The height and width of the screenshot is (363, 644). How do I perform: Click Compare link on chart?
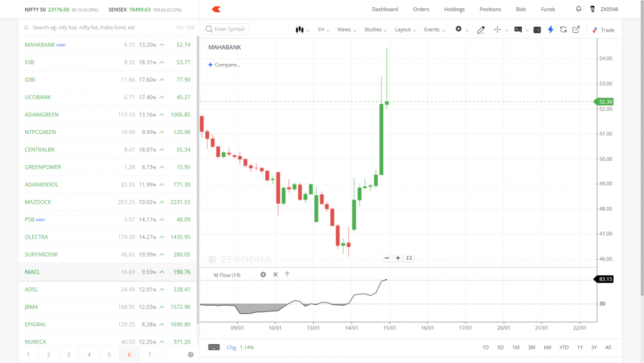click(x=227, y=64)
